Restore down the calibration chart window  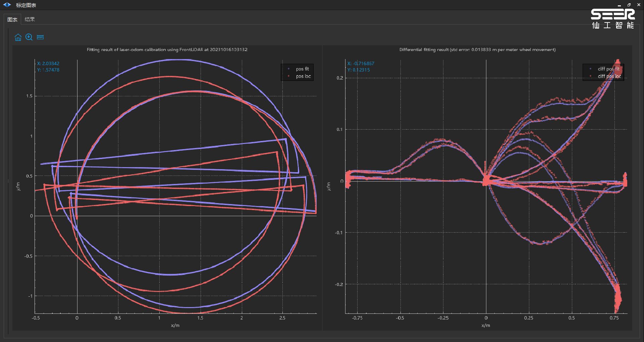[629, 5]
